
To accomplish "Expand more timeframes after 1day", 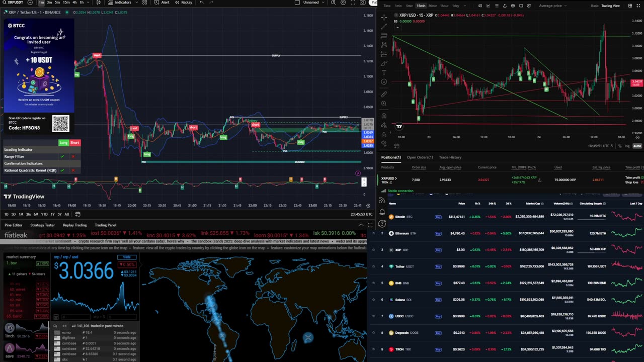I will pyautogui.click(x=465, y=6).
